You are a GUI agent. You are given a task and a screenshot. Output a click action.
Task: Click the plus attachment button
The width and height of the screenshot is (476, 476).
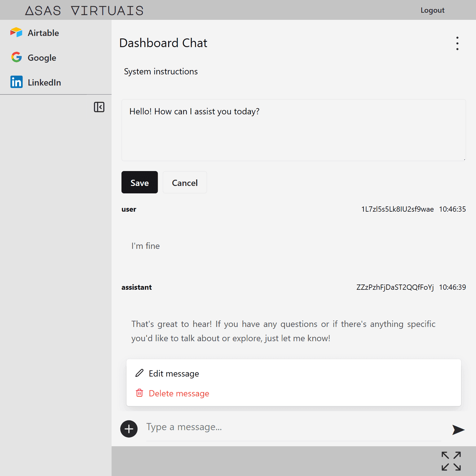[129, 429]
